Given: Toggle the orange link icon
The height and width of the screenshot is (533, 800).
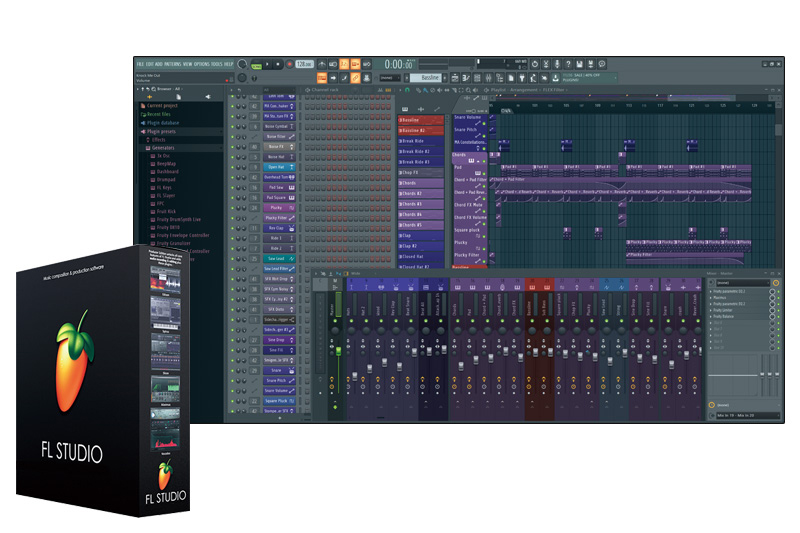Looking at the screenshot, I should pyautogui.click(x=356, y=78).
